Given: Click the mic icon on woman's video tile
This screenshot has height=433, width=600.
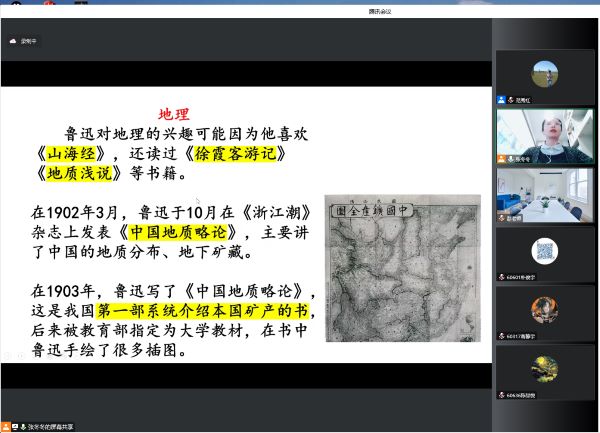Looking at the screenshot, I should [510, 159].
